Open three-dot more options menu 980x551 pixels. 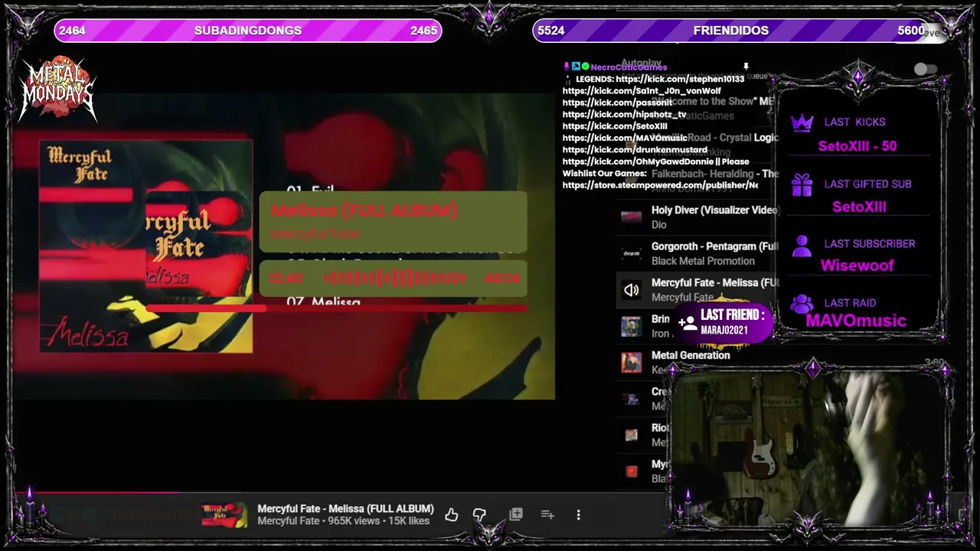pyautogui.click(x=578, y=515)
